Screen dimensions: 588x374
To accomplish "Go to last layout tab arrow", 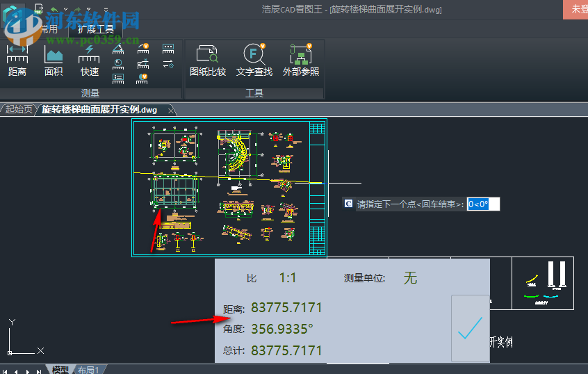I will [x=39, y=371].
